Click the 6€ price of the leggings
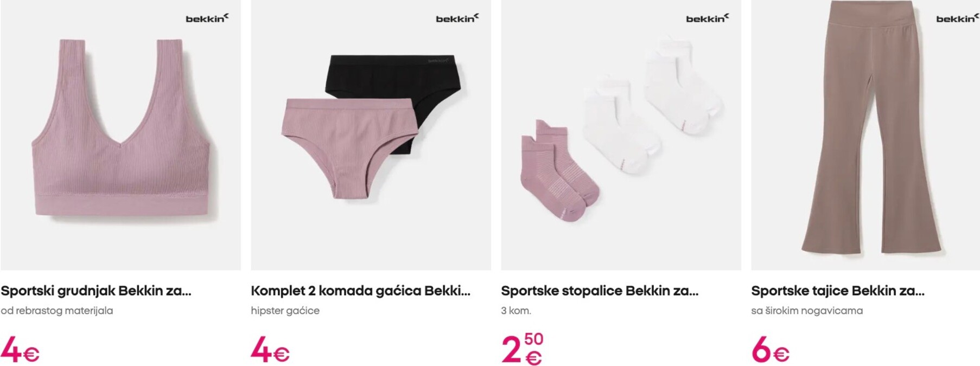Image resolution: width=980 pixels, height=366 pixels. pyautogui.click(x=771, y=350)
